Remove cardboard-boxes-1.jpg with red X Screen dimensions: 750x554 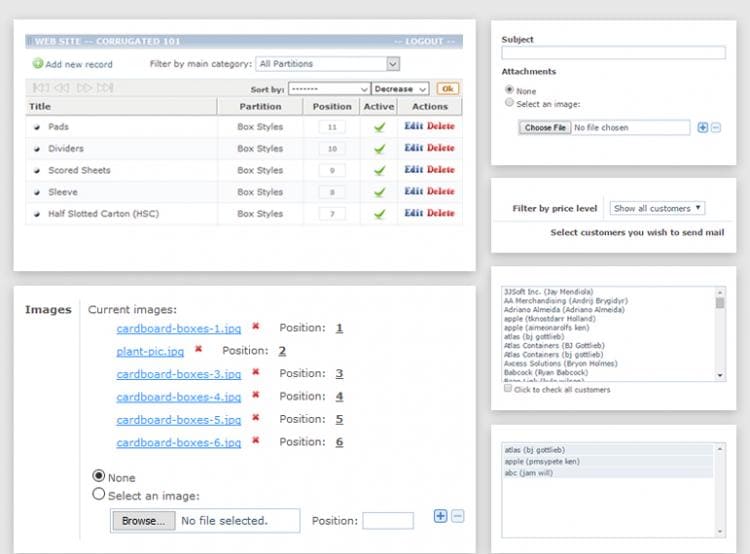tap(256, 326)
